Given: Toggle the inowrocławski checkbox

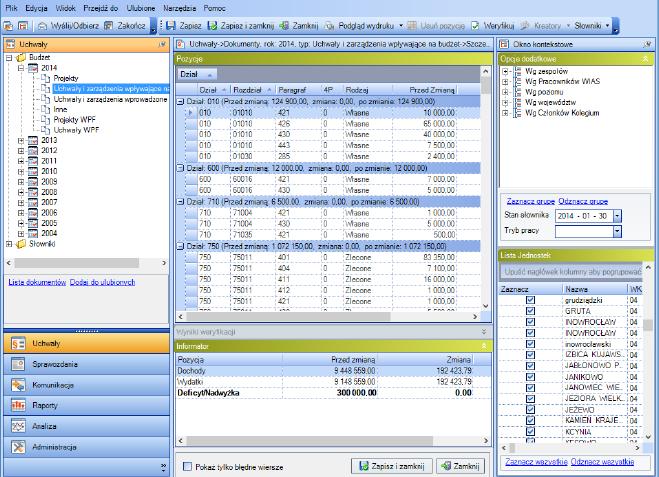Looking at the screenshot, I should 530,344.
